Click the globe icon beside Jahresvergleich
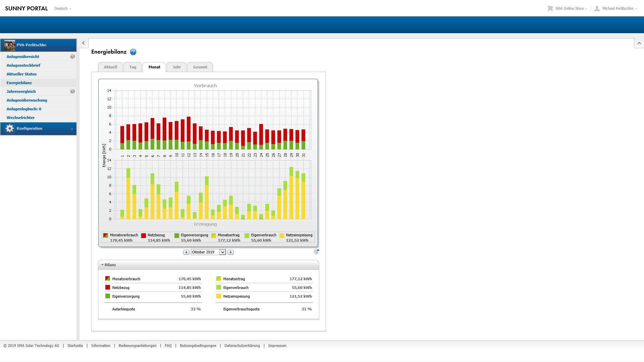The image size is (644, 362). pos(72,92)
